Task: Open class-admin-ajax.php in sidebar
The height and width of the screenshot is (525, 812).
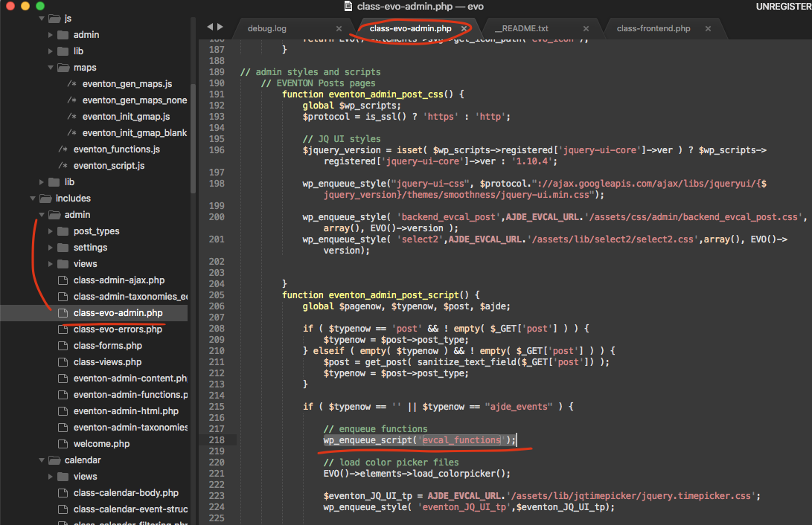Action: (x=119, y=280)
